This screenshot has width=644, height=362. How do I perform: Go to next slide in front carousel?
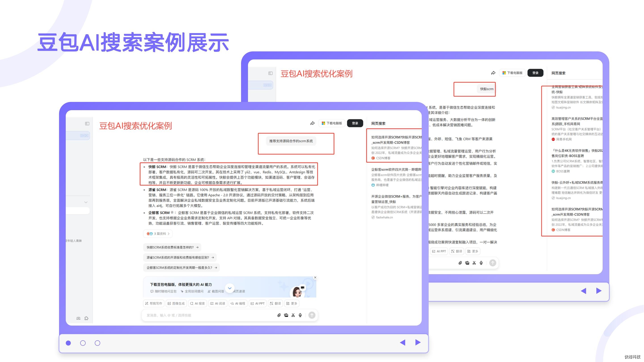click(418, 343)
